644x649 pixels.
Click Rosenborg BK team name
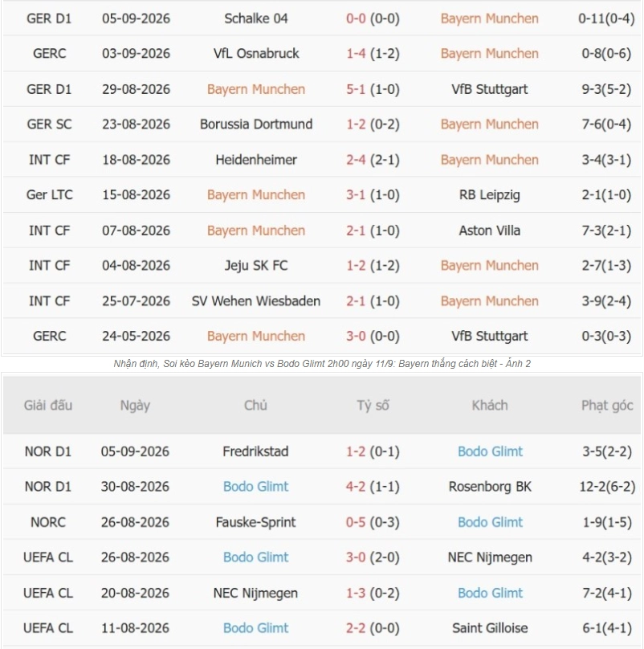tap(490, 487)
